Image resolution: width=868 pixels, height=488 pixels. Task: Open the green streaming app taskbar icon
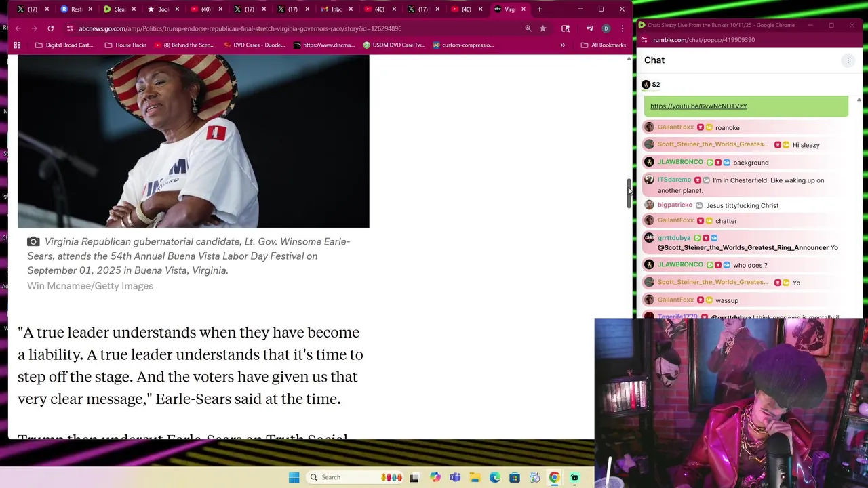pos(574,477)
